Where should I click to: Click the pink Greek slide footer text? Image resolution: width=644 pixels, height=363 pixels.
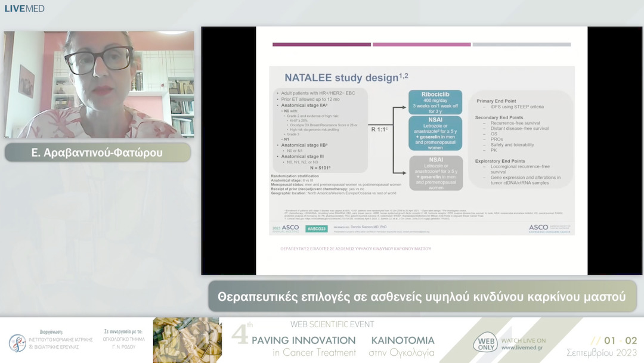tap(355, 249)
